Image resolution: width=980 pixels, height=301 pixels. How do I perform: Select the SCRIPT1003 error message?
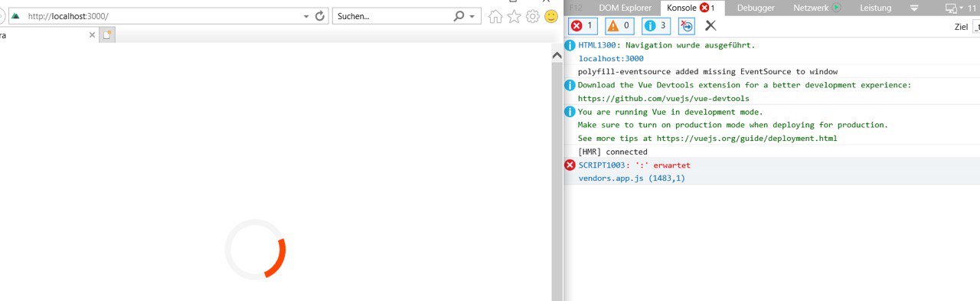(x=635, y=165)
